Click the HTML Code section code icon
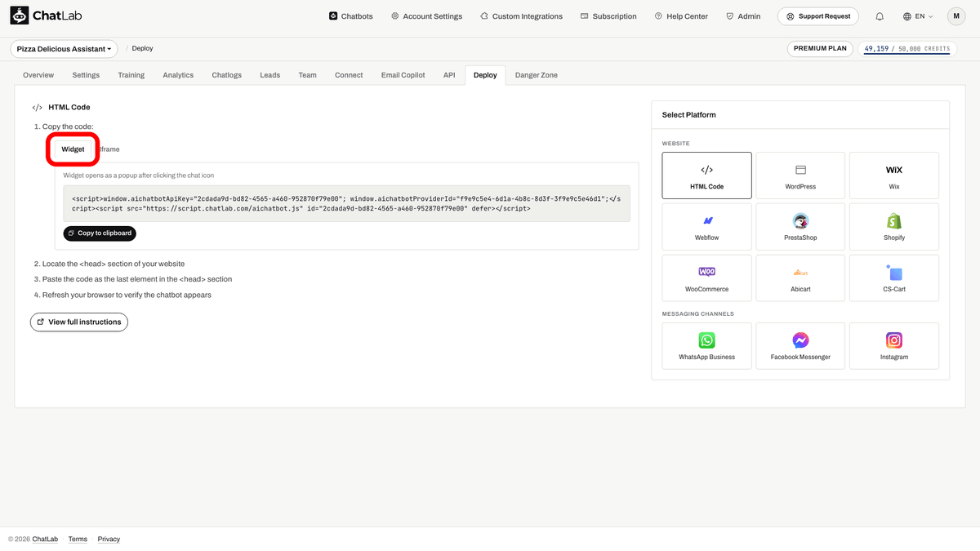The width and height of the screenshot is (980, 551). coord(38,107)
